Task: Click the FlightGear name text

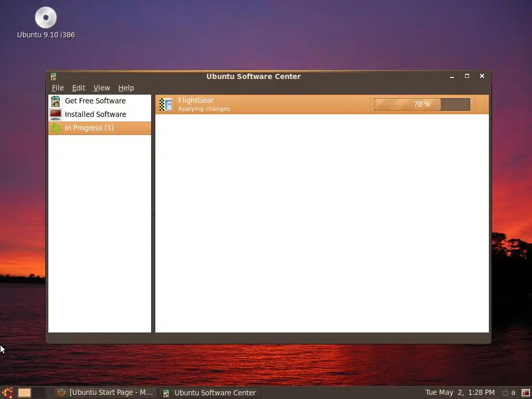Action: click(x=196, y=100)
